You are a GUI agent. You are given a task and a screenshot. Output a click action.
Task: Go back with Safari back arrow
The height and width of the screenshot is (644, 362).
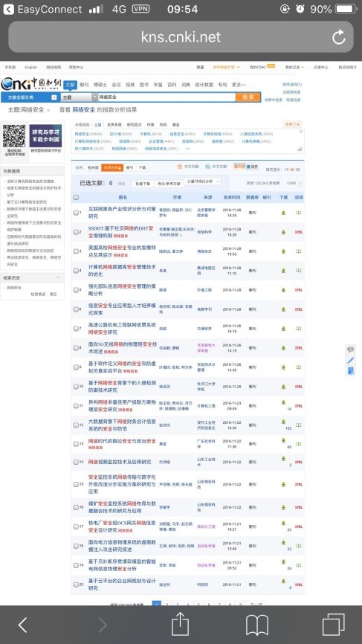(22, 625)
